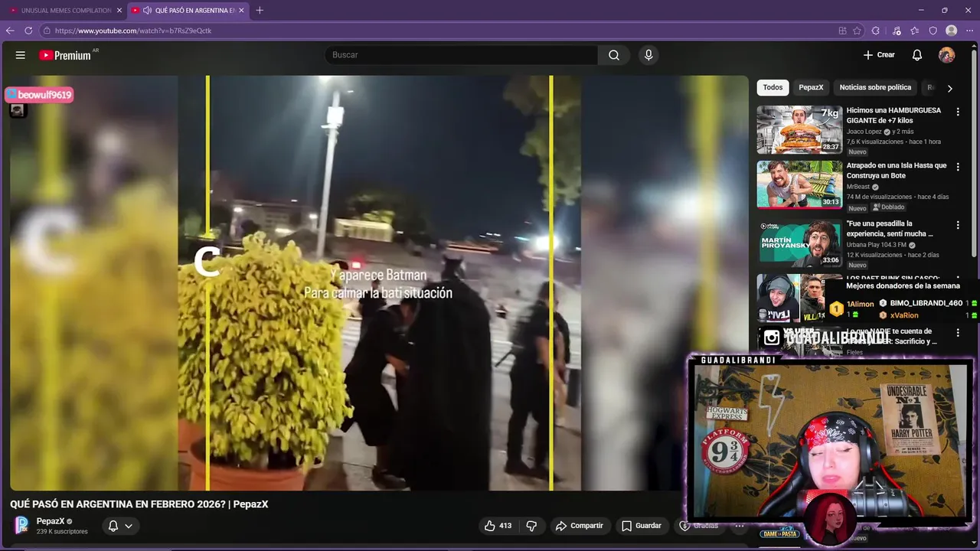
Task: Reload the current page
Action: 28,31
